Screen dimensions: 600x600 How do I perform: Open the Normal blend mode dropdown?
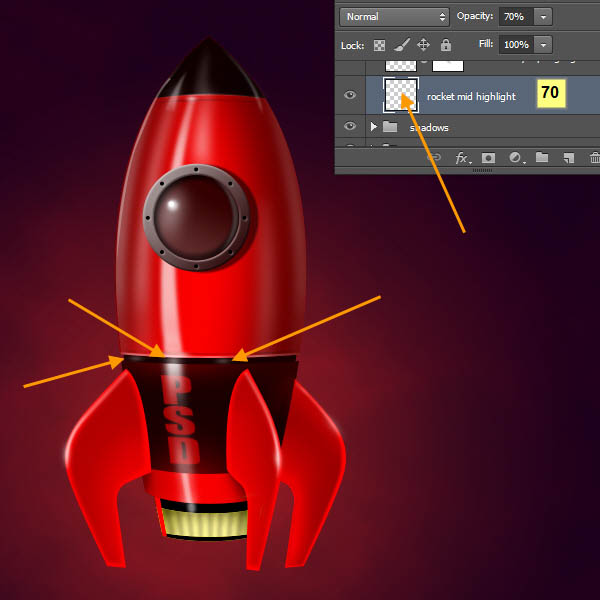click(x=394, y=17)
